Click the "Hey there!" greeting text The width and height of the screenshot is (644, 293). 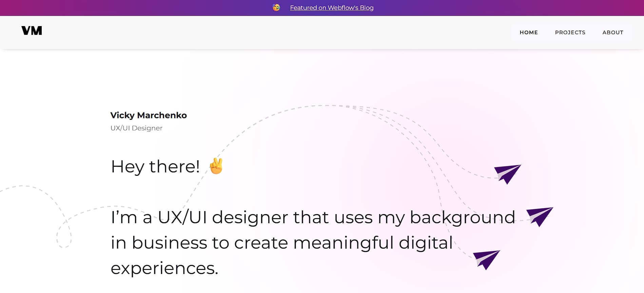[155, 167]
